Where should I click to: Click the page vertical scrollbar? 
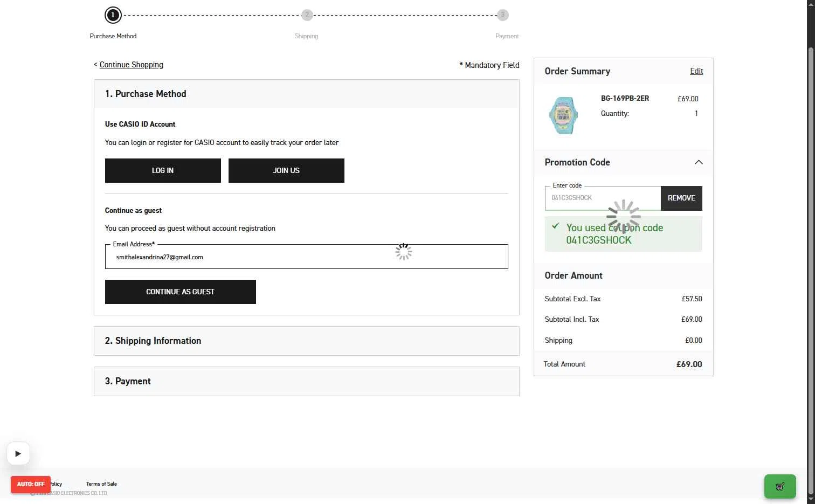[811, 270]
